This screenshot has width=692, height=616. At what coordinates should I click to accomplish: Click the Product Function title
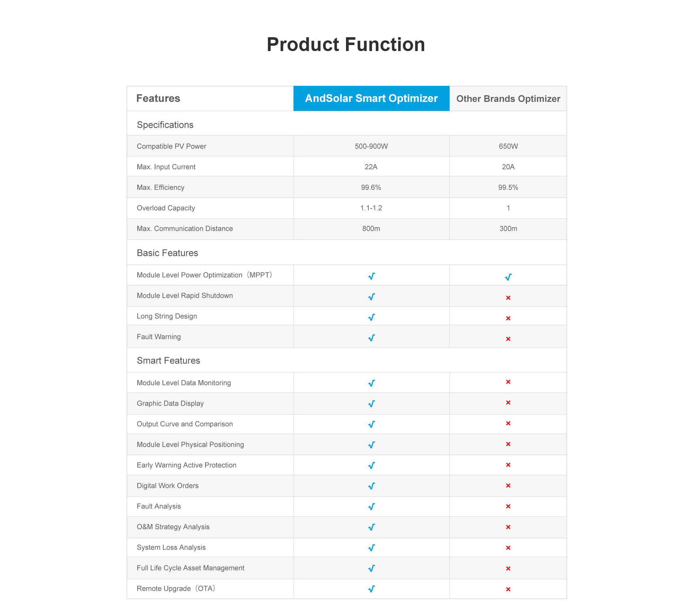pyautogui.click(x=346, y=45)
